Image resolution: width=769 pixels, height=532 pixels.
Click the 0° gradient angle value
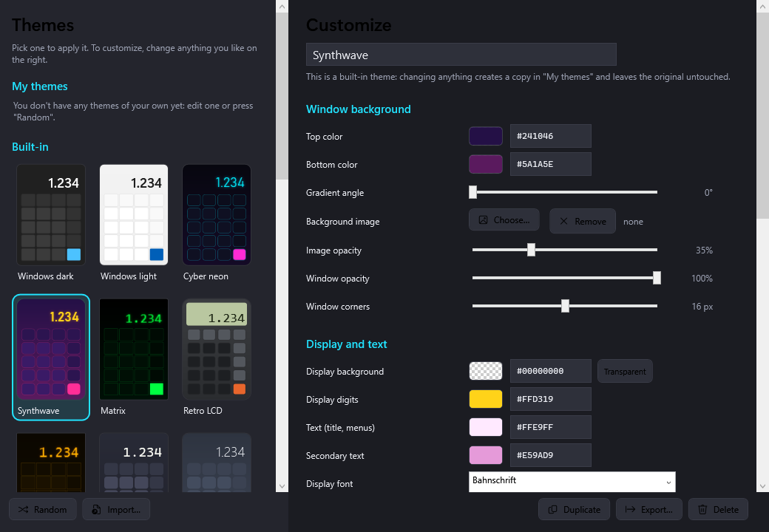(708, 193)
